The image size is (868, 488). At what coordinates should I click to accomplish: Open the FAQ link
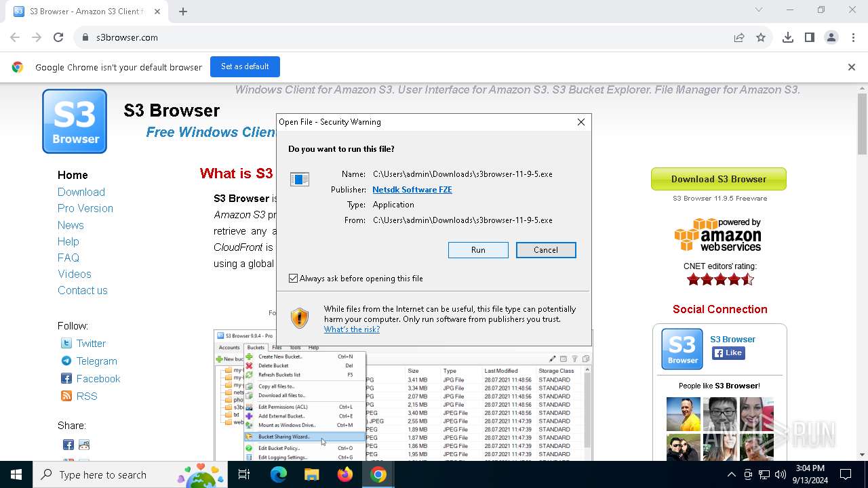pyautogui.click(x=68, y=258)
